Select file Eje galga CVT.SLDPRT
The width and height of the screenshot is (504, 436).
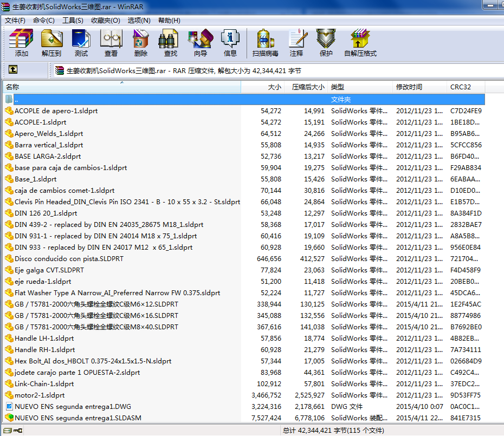pos(49,270)
